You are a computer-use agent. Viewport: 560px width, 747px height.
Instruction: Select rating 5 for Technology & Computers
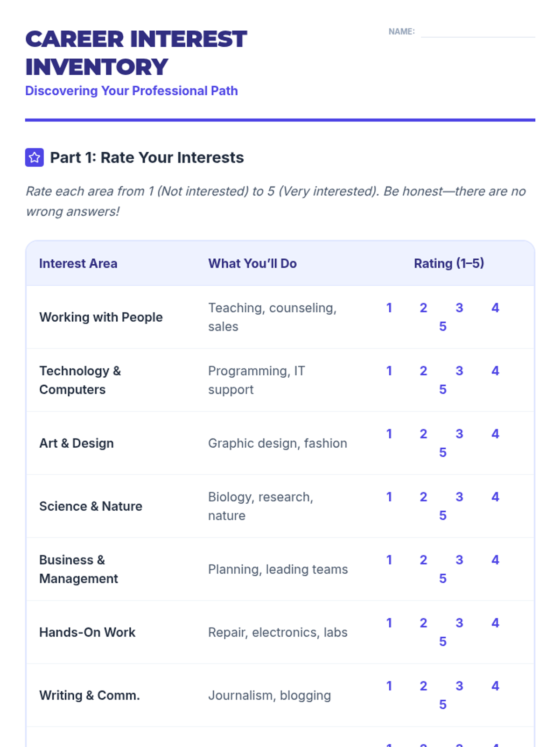pos(442,389)
